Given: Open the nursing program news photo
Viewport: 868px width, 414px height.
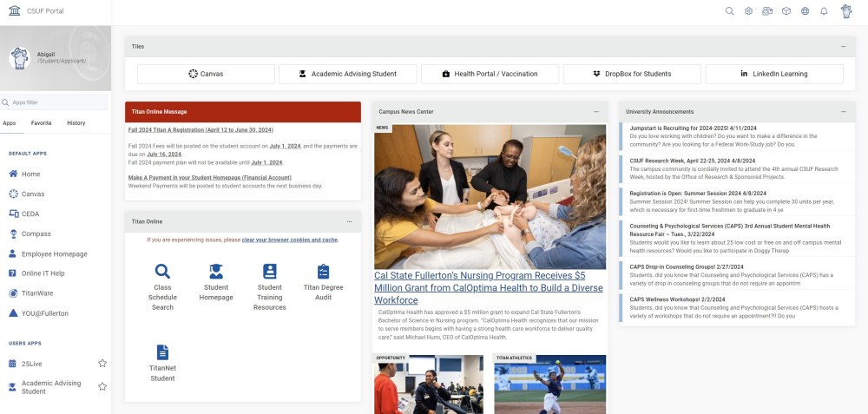Looking at the screenshot, I should (x=490, y=196).
